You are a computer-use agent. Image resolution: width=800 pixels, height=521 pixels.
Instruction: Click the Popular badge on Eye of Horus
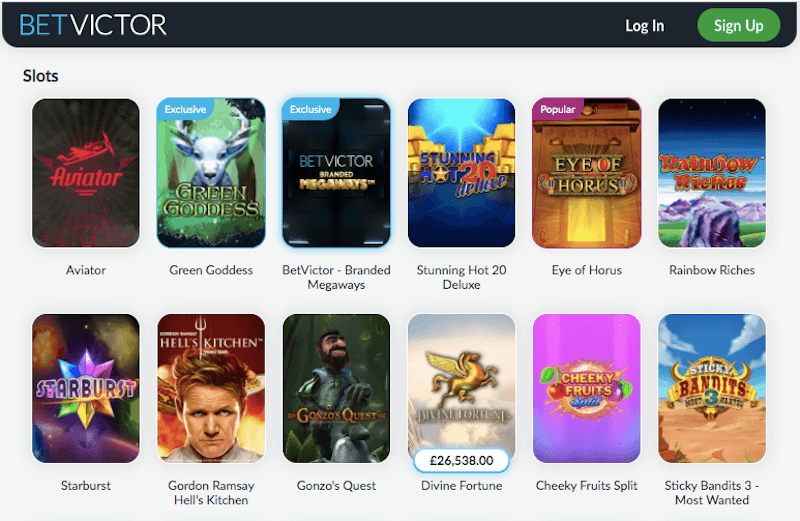pos(558,109)
